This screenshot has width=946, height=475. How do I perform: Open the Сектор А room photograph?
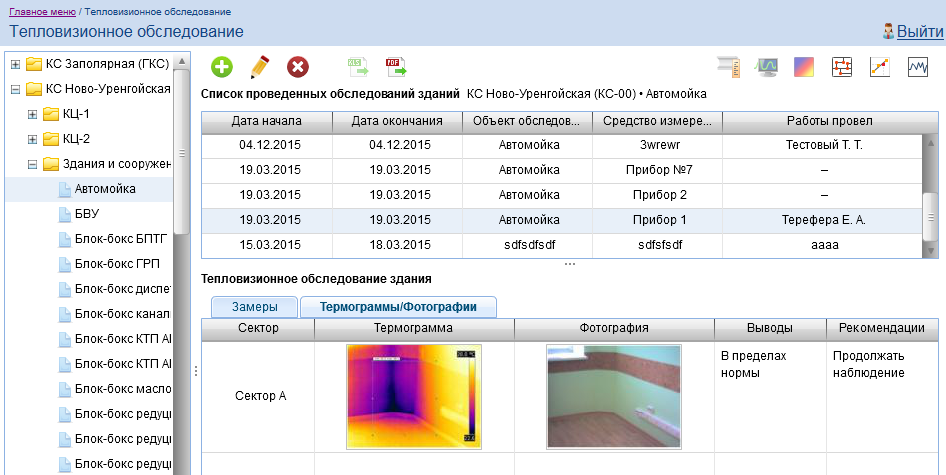614,397
